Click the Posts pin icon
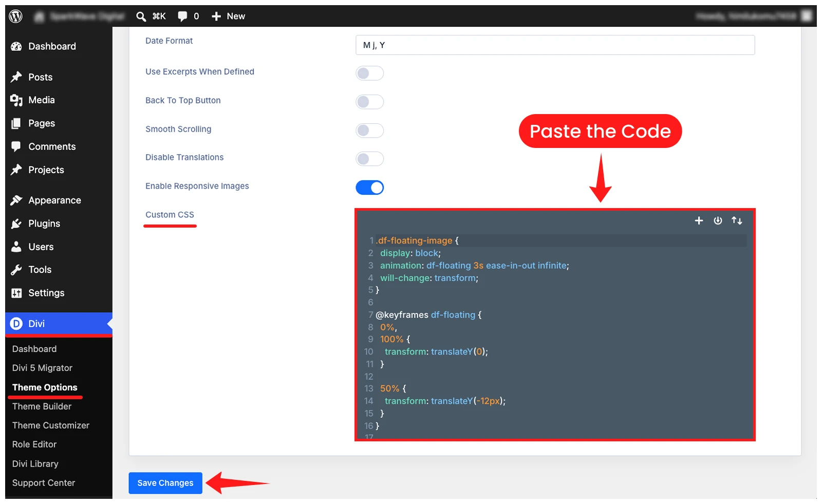The width and height of the screenshot is (822, 504). pos(16,77)
